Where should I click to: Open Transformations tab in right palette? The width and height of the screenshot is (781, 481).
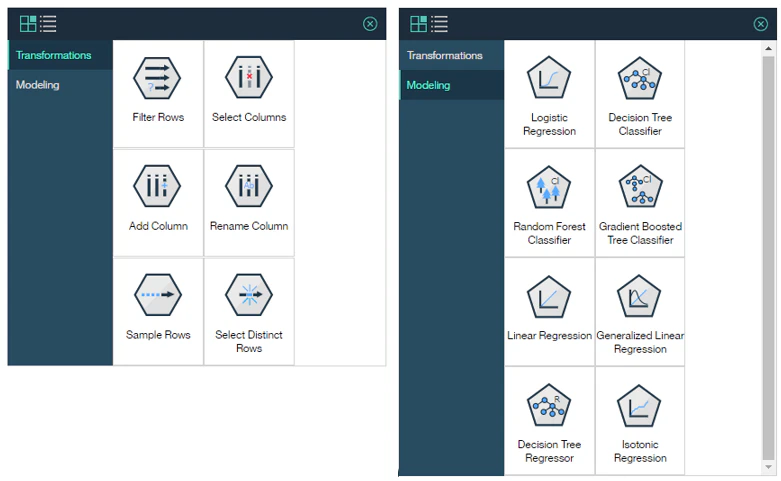coord(452,55)
